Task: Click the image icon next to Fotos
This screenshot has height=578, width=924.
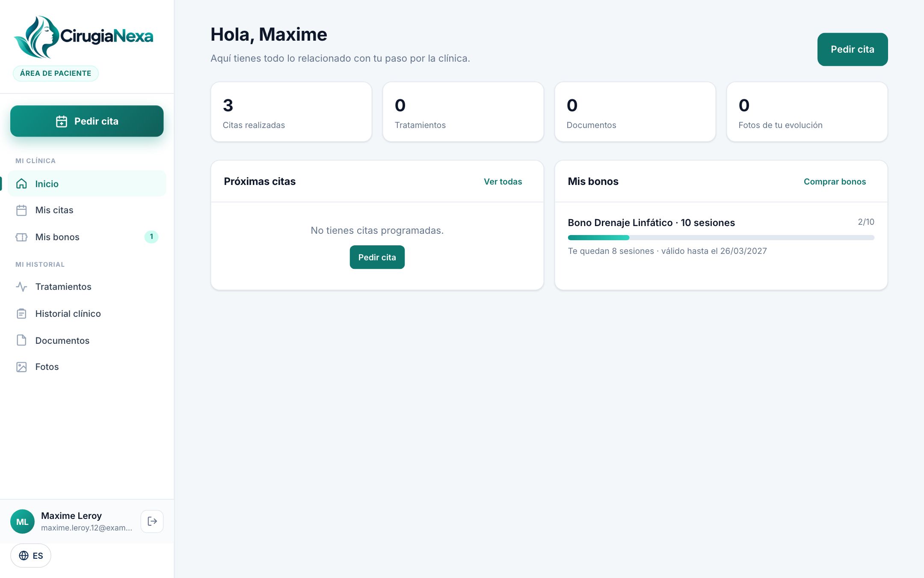Action: pyautogui.click(x=21, y=367)
